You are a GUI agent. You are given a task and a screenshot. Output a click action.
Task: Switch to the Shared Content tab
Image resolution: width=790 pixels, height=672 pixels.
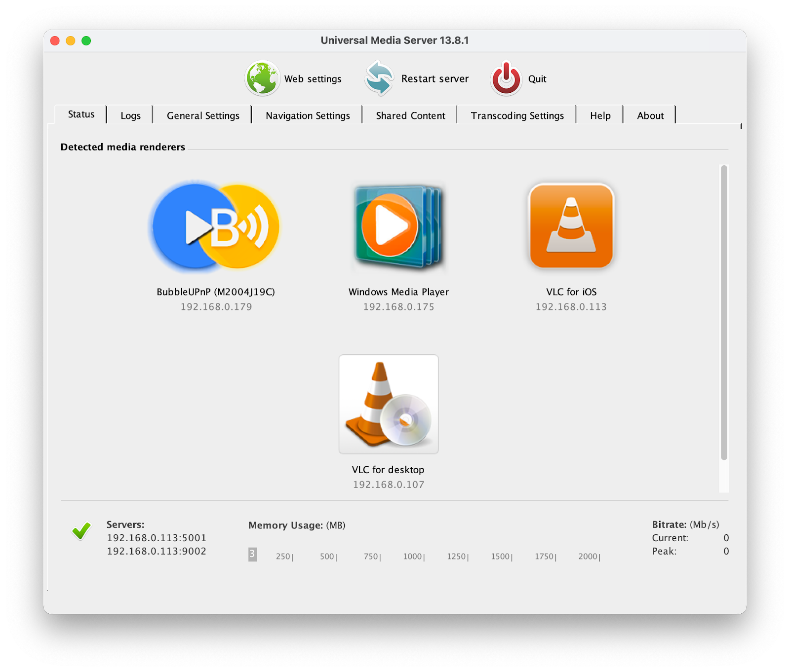coord(410,115)
